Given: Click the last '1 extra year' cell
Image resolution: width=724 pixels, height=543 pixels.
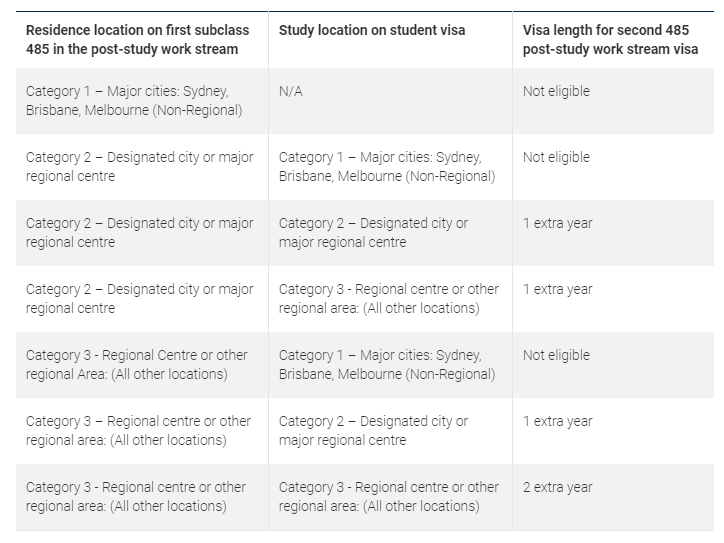Looking at the screenshot, I should (558, 421).
